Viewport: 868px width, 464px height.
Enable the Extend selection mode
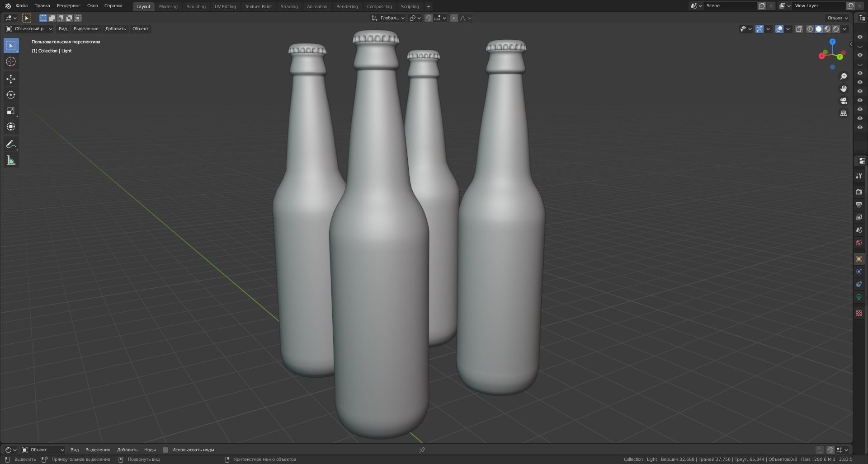pyautogui.click(x=52, y=18)
